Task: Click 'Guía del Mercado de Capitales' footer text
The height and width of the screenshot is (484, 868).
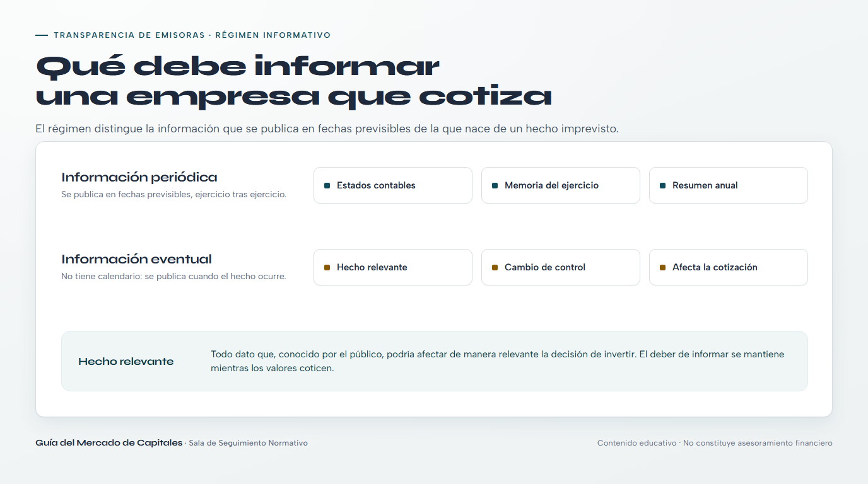Action: [x=109, y=442]
